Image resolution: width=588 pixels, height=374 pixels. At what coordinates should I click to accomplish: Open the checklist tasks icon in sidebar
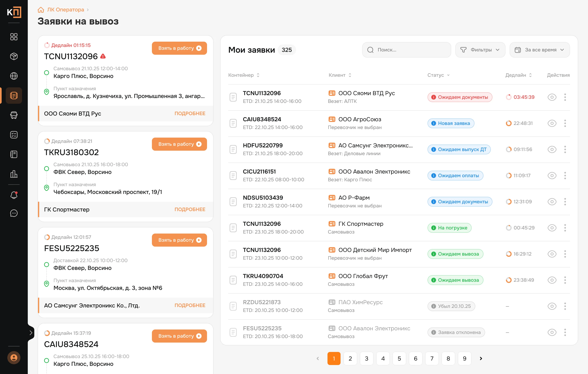point(14,135)
